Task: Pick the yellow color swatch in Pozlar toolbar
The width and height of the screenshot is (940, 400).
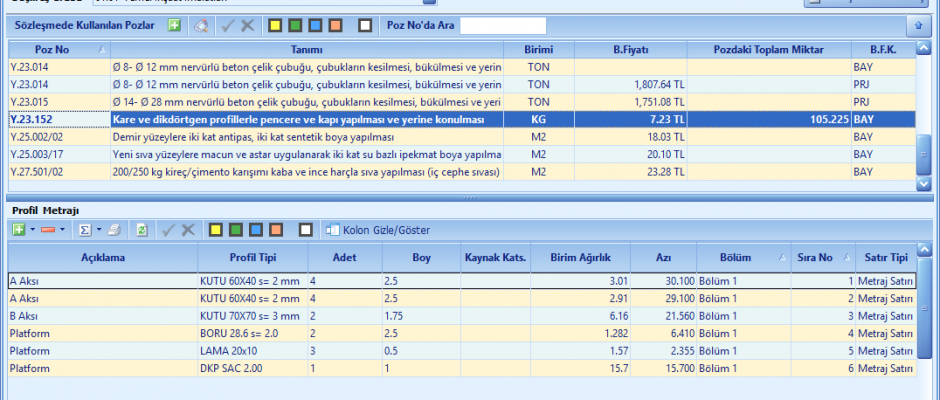Action: click(275, 25)
